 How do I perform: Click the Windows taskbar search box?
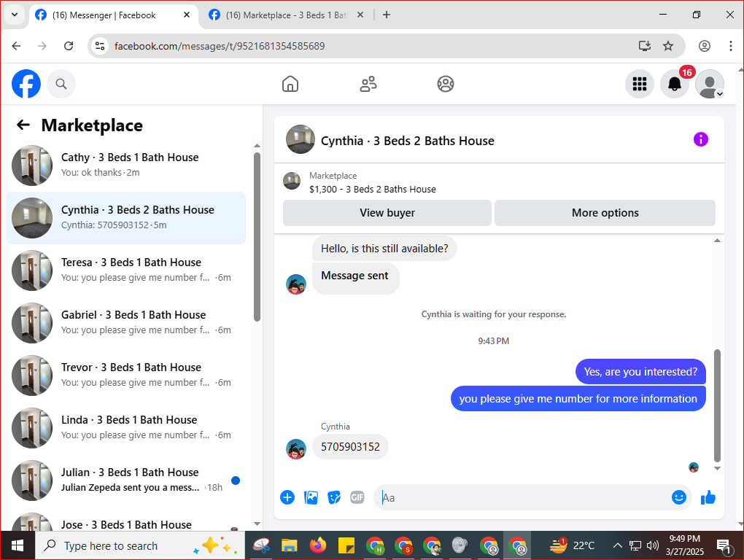click(x=140, y=545)
